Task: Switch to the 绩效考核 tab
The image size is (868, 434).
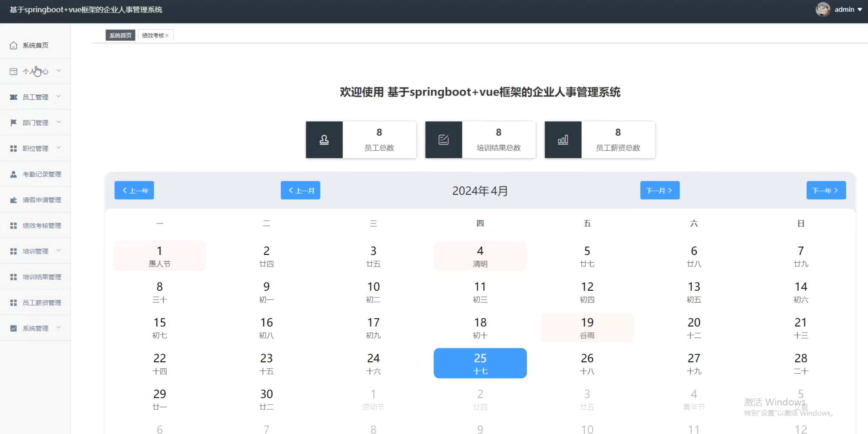Action: coord(153,35)
